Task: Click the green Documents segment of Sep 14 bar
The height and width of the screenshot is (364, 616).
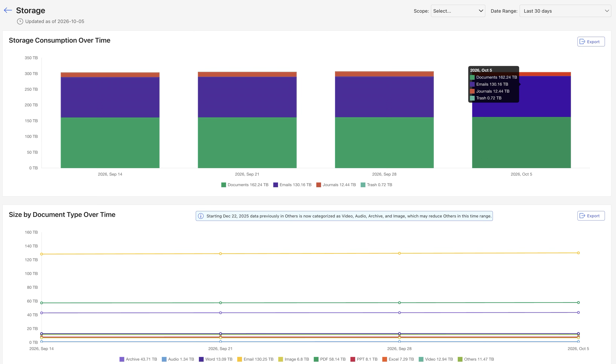Action: coord(110,143)
